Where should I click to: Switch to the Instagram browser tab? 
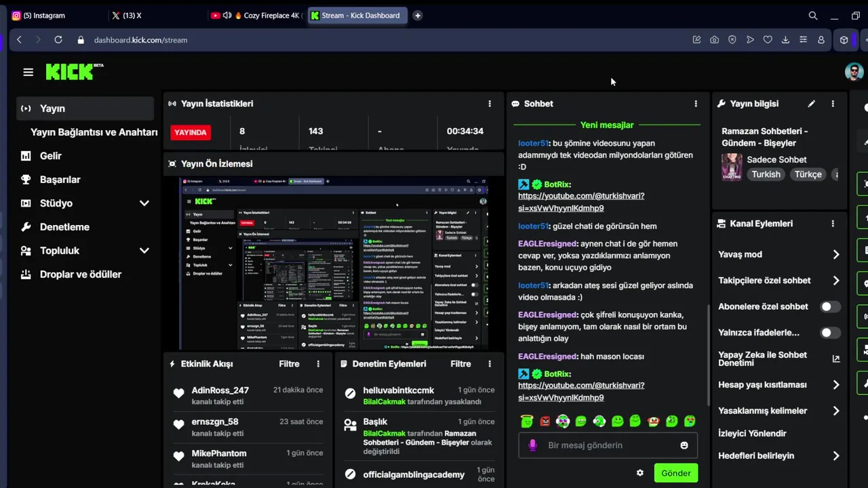pos(56,16)
